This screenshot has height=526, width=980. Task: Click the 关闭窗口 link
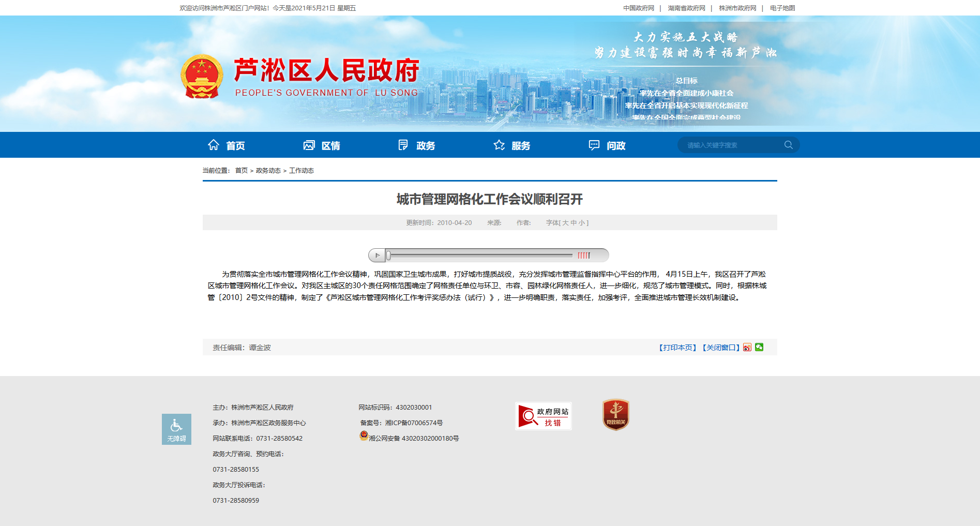[x=721, y=348]
